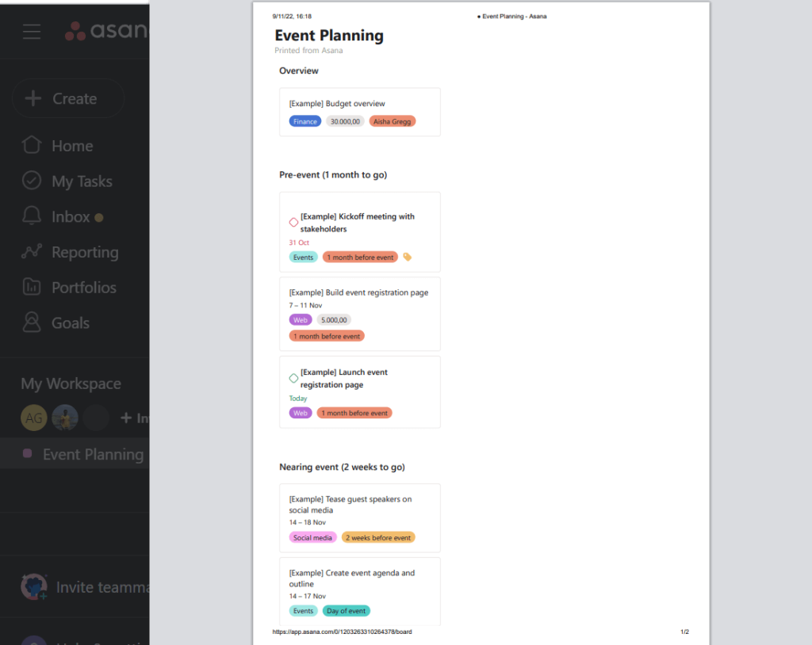Mark the Kickoff meeting task complete

point(292,222)
